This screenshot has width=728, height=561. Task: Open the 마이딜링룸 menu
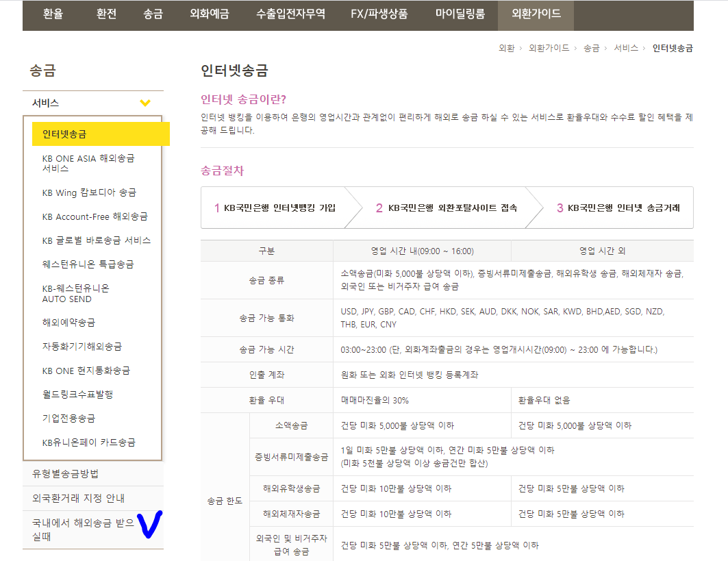click(x=460, y=14)
